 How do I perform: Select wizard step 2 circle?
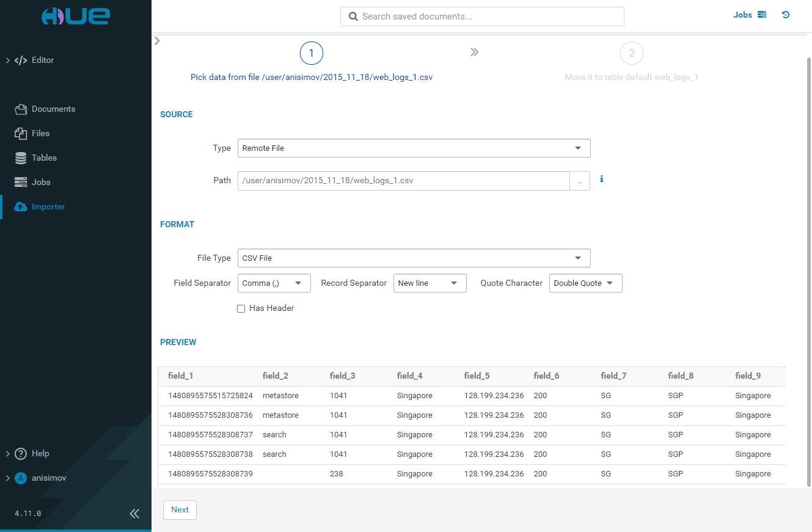click(632, 54)
